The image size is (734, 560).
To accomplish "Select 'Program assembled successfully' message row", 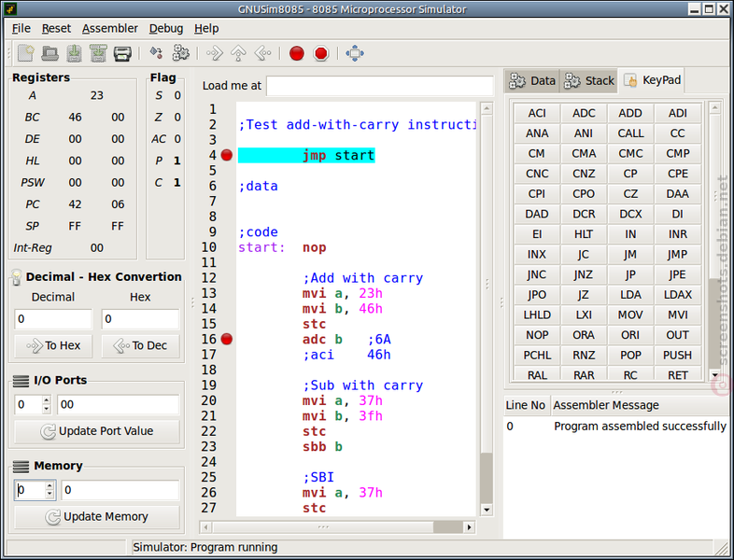I will pyautogui.click(x=617, y=427).
